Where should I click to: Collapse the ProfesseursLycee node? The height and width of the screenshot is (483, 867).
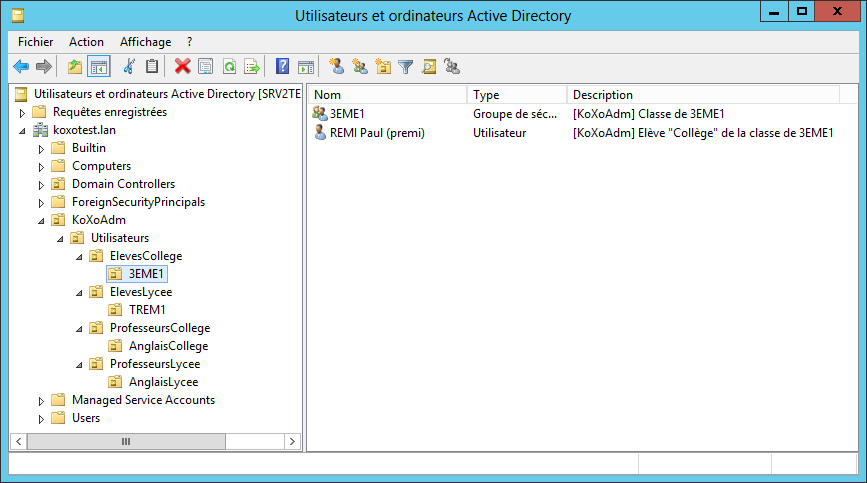click(79, 365)
